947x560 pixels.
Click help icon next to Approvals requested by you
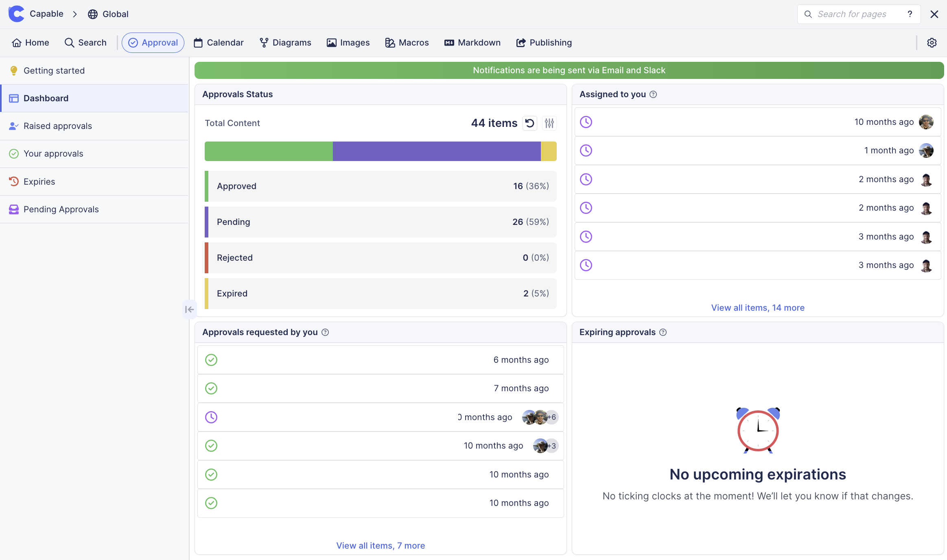pyautogui.click(x=325, y=332)
